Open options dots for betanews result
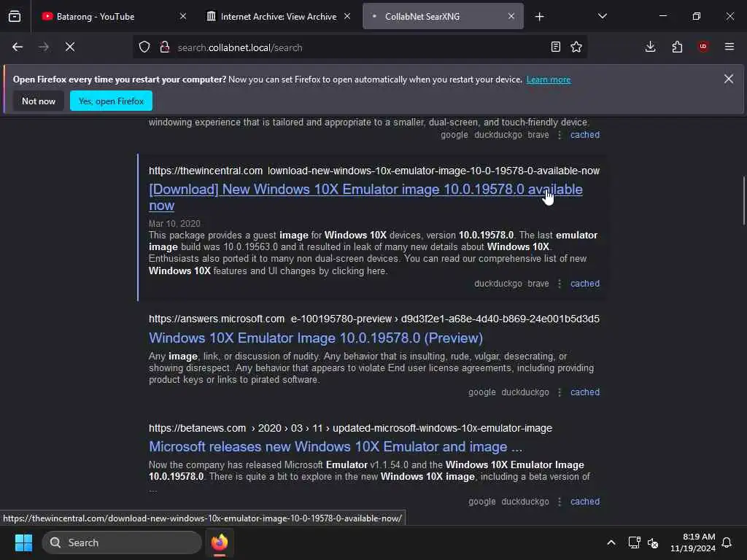 click(560, 502)
